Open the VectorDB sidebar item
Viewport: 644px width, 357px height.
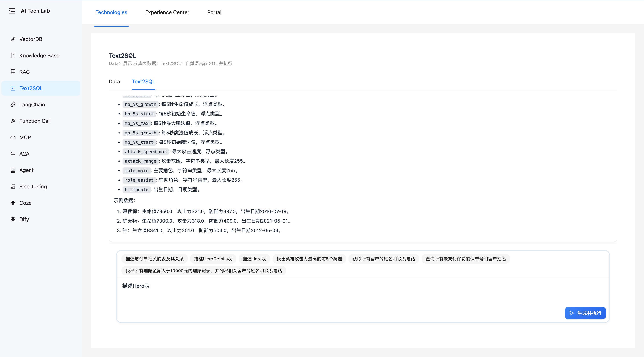(41, 39)
